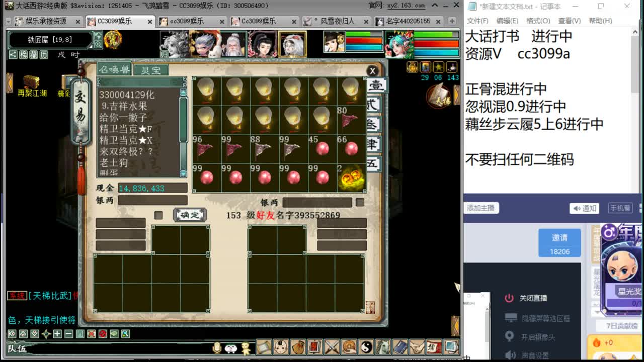The width and height of the screenshot is (644, 362).
Task: Switch to inventory page 叁
Action: (375, 124)
